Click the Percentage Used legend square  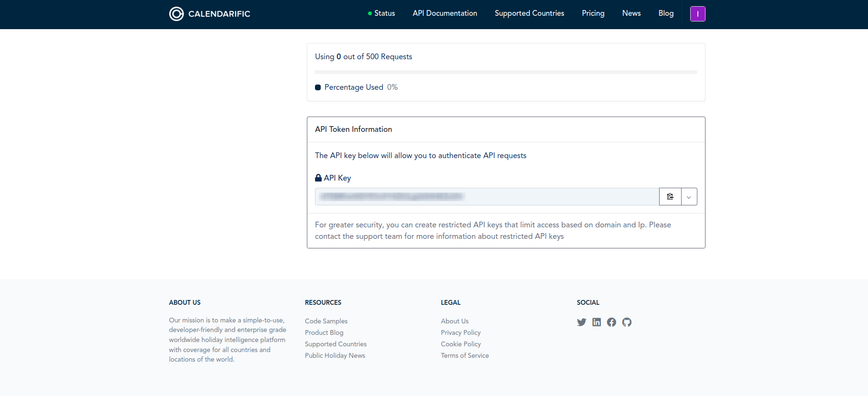[x=318, y=87]
